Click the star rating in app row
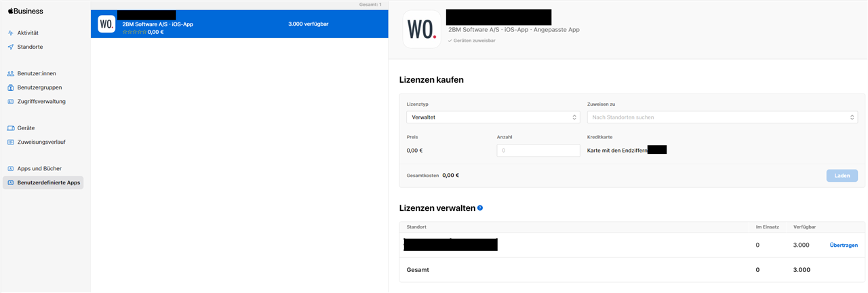The image size is (868, 293). tap(134, 32)
